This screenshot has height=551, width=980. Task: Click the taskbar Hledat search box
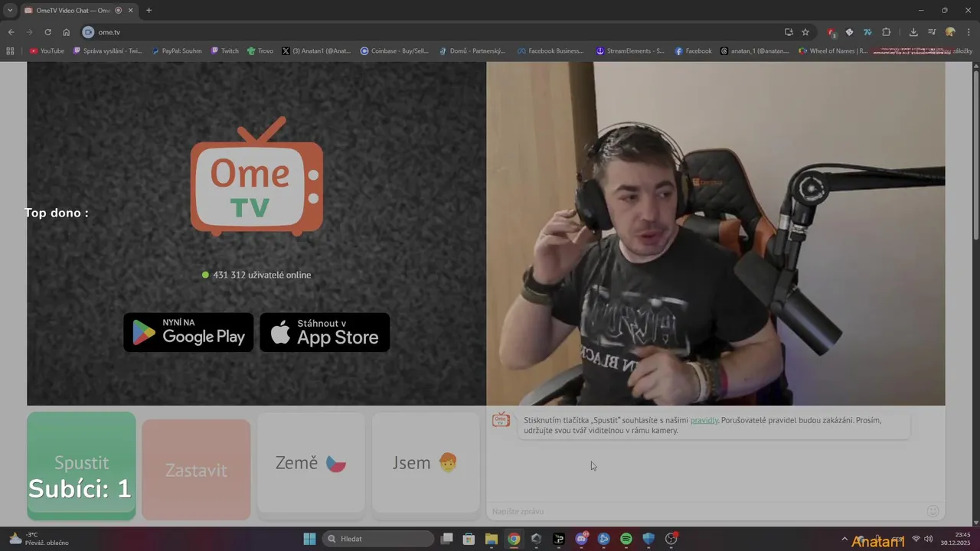coord(378,539)
